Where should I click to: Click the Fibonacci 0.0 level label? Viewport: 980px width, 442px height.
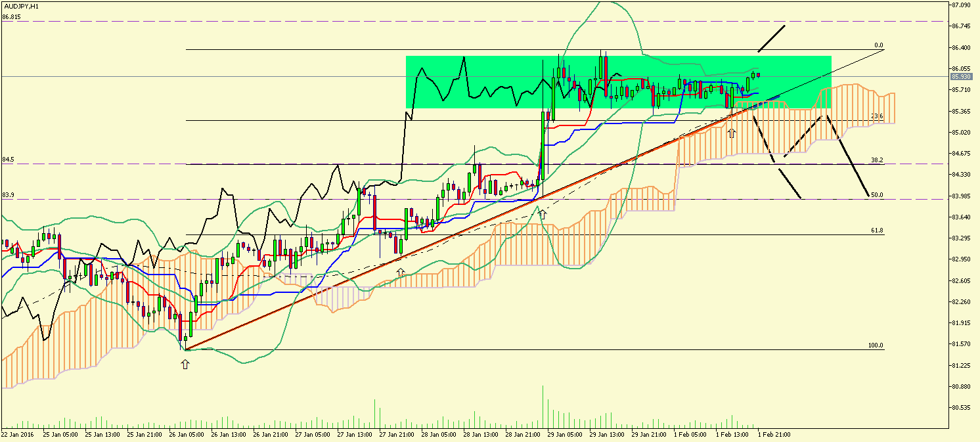[878, 45]
